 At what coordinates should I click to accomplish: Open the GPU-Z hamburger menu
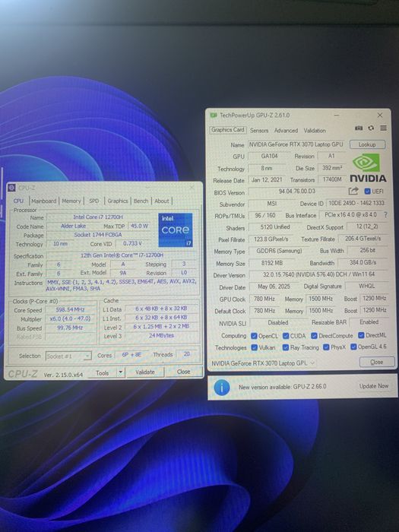pos(383,128)
